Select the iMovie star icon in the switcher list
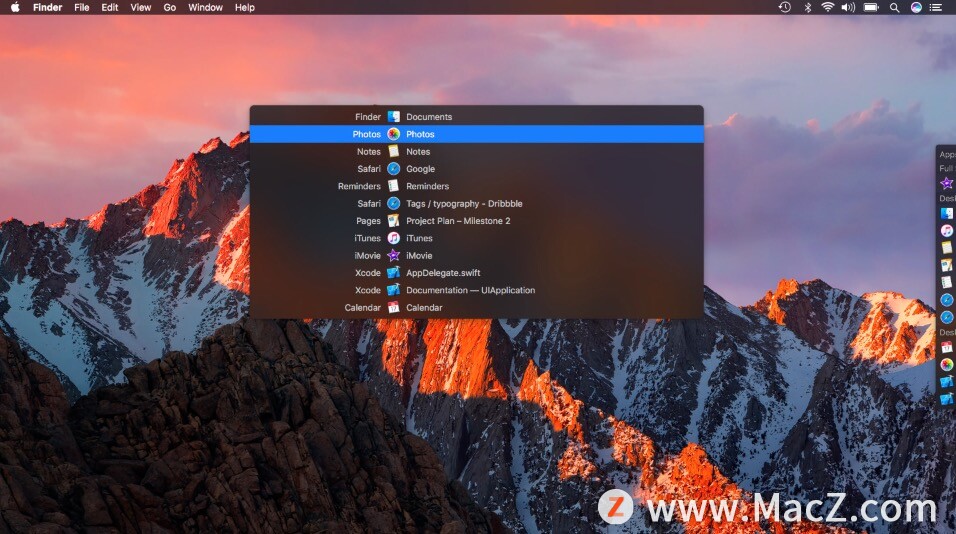Screen dimensions: 956x534 394,255
